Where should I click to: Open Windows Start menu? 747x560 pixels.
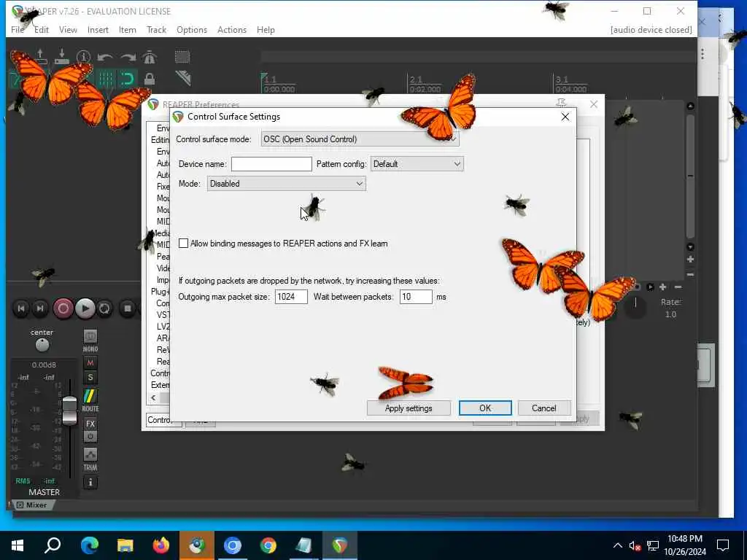pyautogui.click(x=18, y=545)
